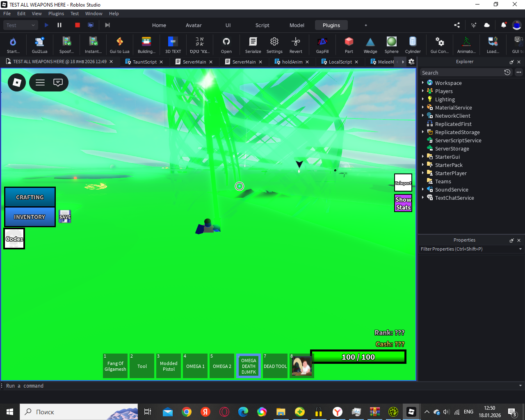Open the Gui Converter plugin

point(440,45)
